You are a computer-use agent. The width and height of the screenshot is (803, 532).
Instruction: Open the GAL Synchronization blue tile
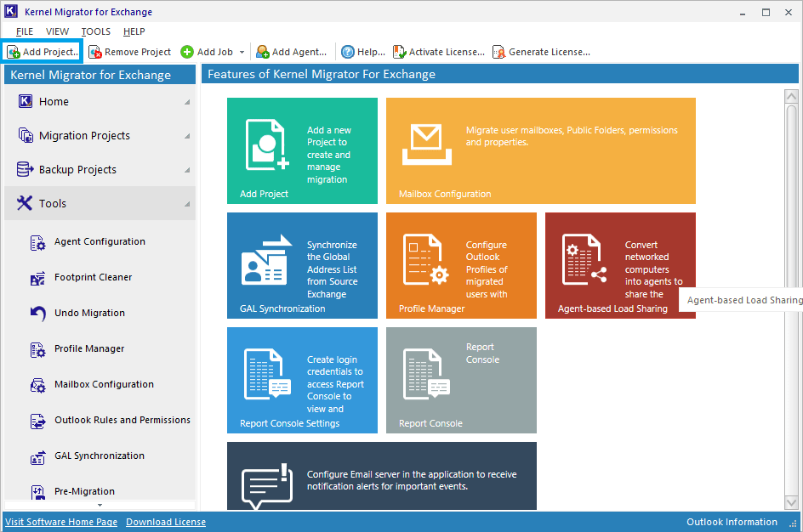(x=302, y=265)
